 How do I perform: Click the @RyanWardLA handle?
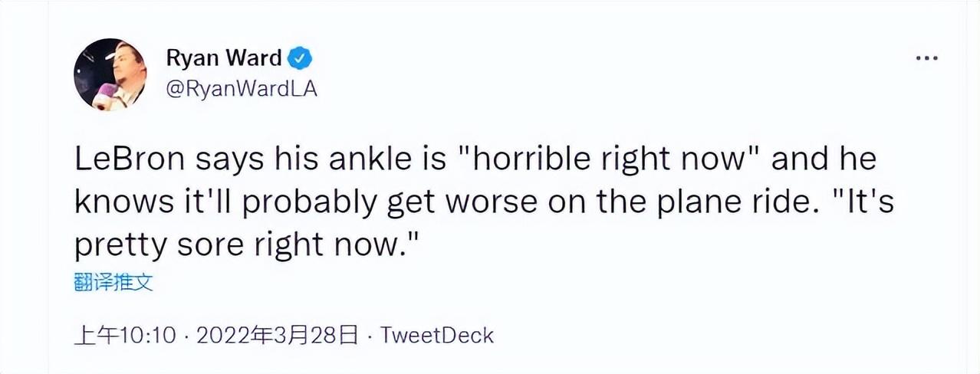(241, 89)
